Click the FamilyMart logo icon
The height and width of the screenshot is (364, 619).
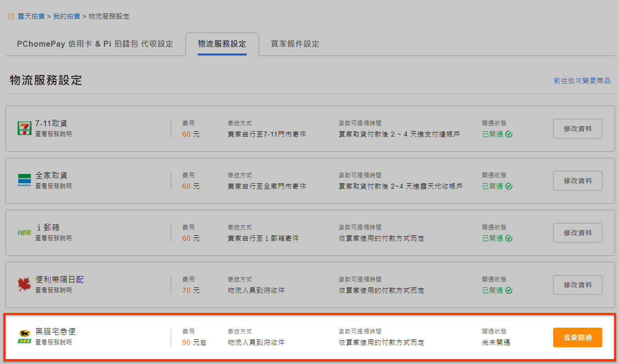pyautogui.click(x=24, y=180)
